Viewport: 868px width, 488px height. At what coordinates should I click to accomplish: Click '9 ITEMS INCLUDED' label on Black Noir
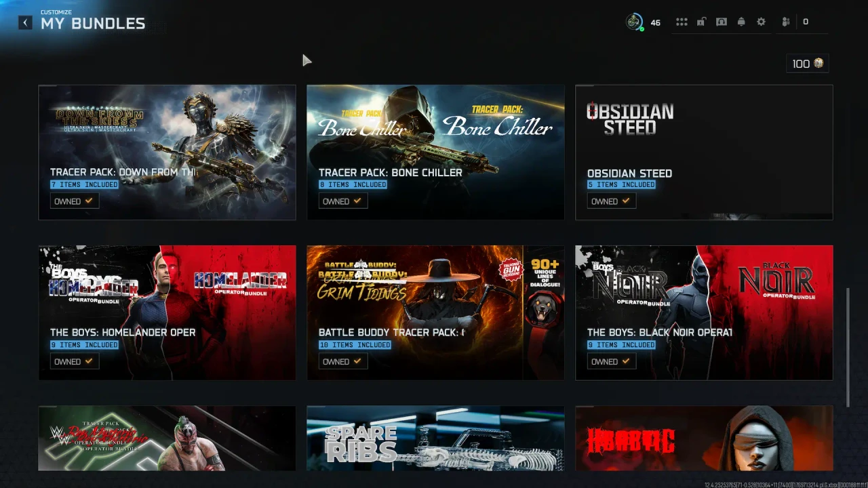622,345
